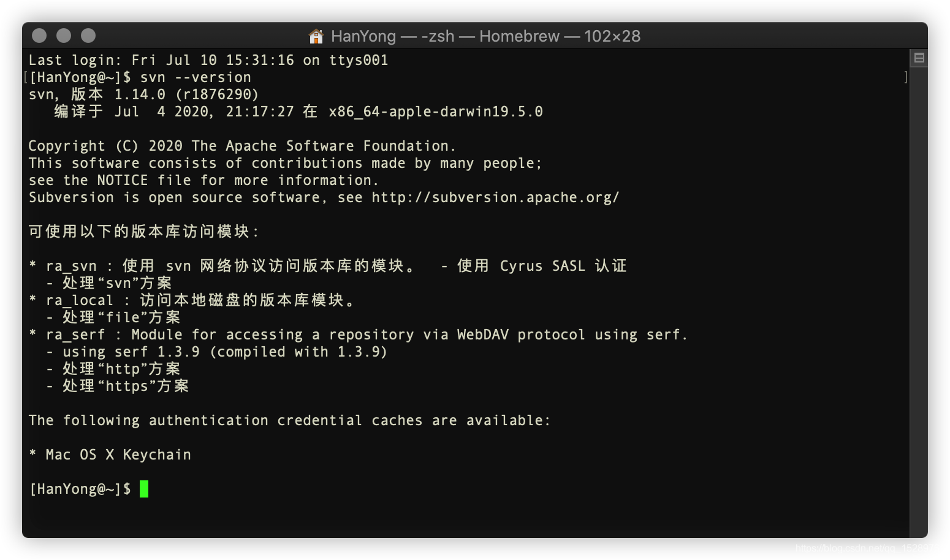Click the 'Copyright (C) 2020' line
950x560 pixels.
point(242,146)
